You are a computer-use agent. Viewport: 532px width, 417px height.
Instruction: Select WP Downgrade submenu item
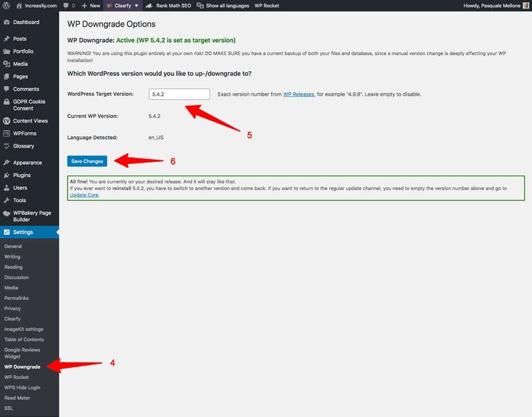point(23,366)
